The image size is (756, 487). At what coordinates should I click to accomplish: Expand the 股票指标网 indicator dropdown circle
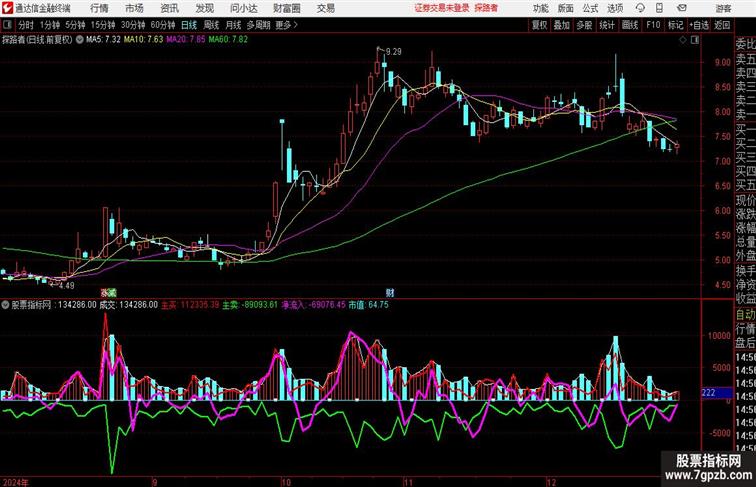6,305
